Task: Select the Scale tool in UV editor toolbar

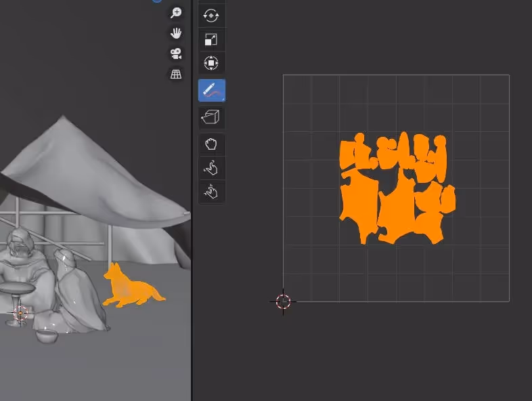Action: tap(211, 39)
